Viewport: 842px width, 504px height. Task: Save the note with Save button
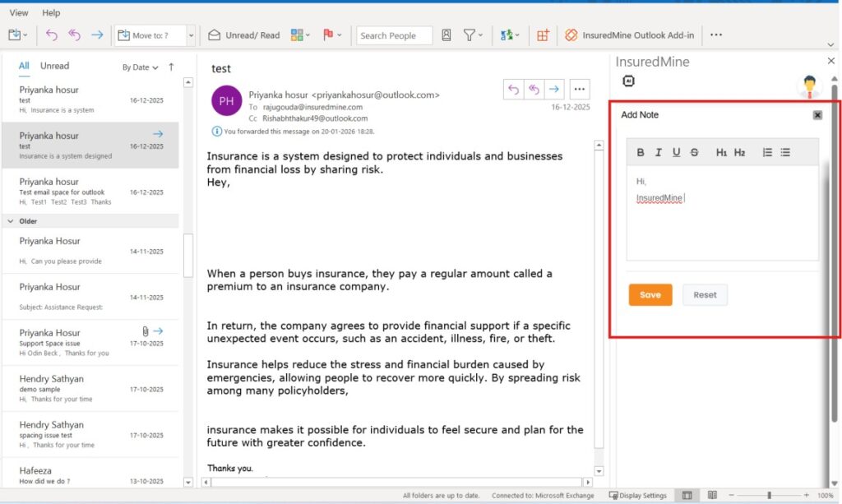(650, 295)
